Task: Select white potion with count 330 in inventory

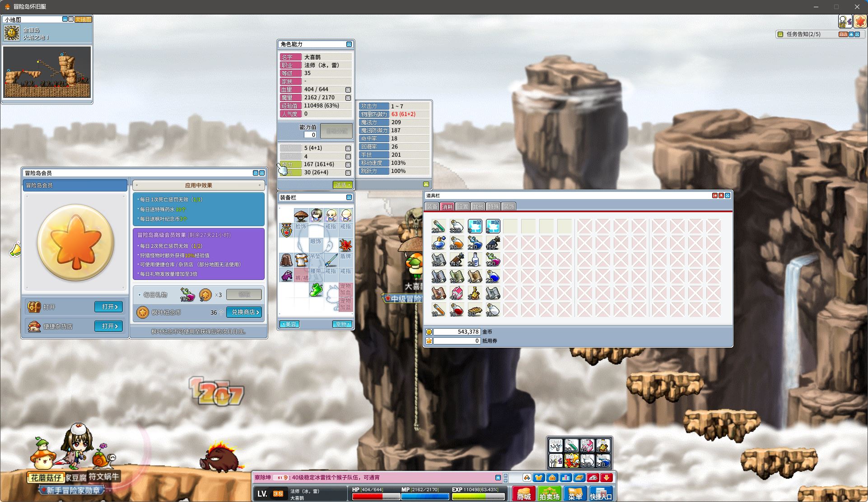Action: tap(456, 226)
